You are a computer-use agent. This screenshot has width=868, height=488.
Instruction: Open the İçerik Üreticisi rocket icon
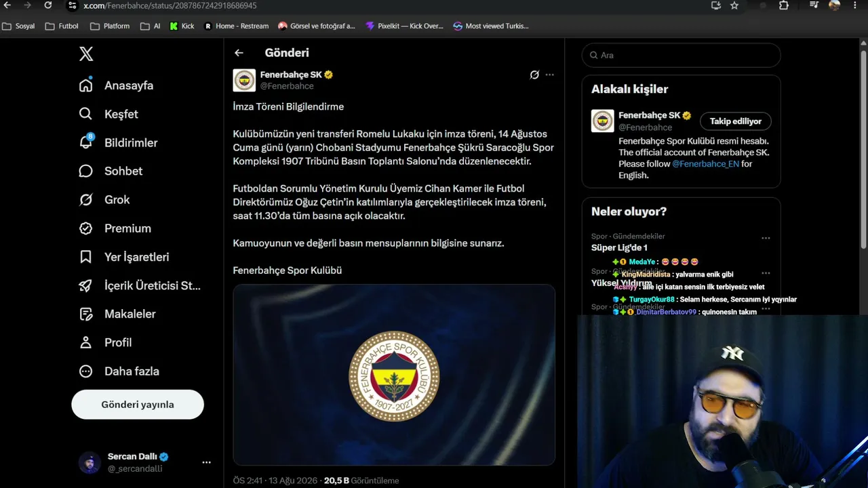[x=85, y=285]
